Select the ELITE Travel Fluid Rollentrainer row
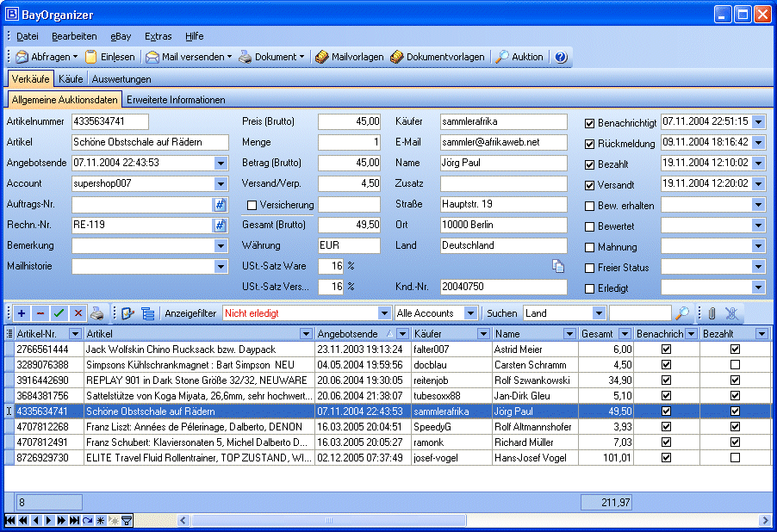777x532 pixels. tap(388, 458)
